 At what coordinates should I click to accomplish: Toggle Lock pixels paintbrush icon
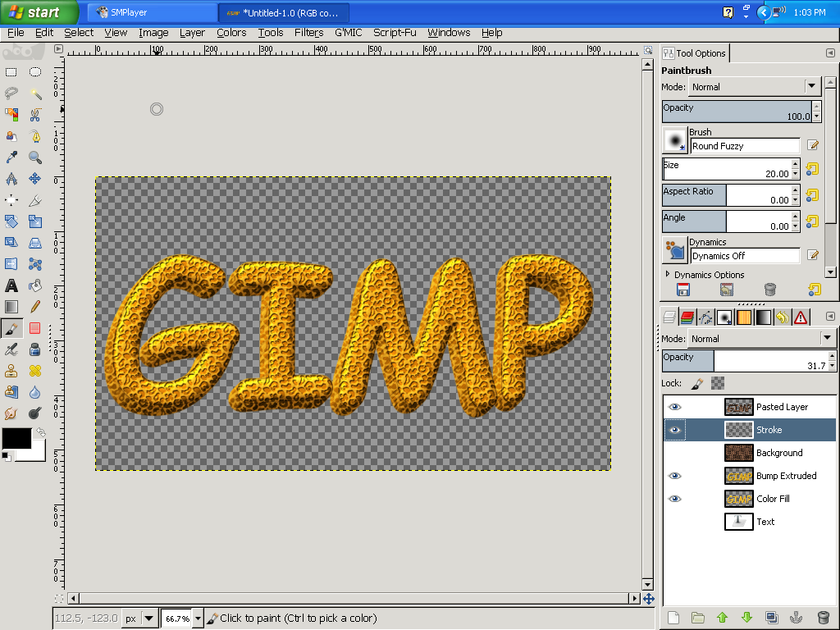697,384
